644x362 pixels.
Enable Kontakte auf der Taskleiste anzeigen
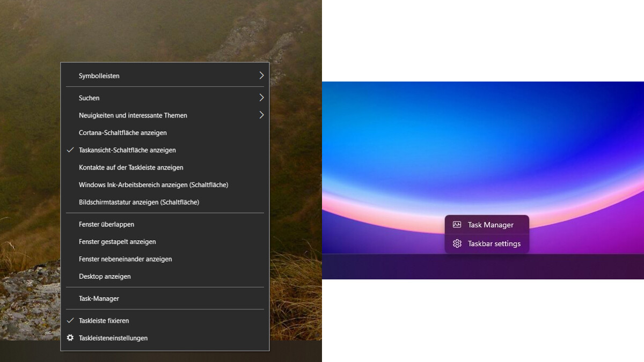pos(131,167)
